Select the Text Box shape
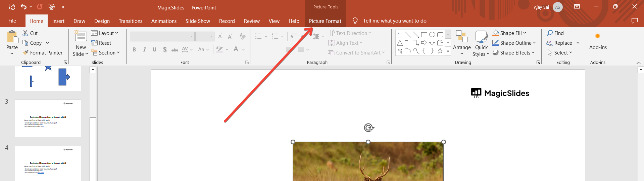This screenshot has height=181, width=644. coord(400,34)
